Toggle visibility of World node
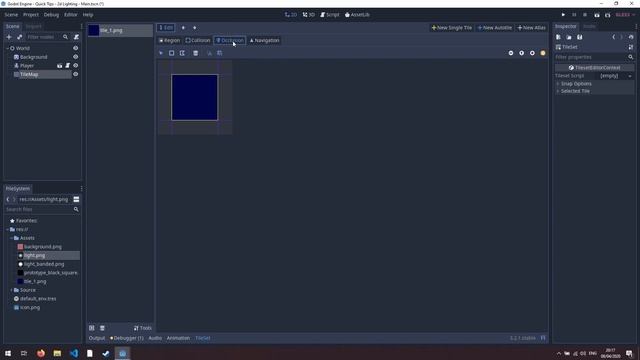The image size is (640, 360). click(x=76, y=48)
